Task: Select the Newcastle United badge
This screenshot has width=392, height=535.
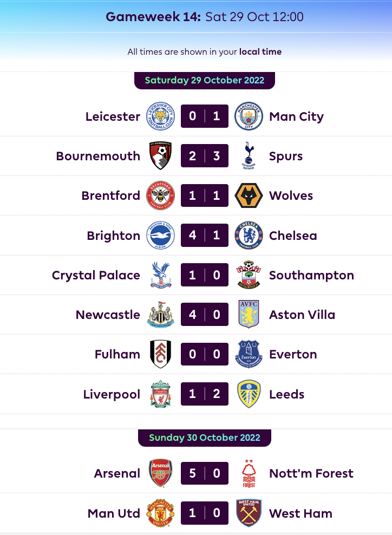Action: [160, 315]
